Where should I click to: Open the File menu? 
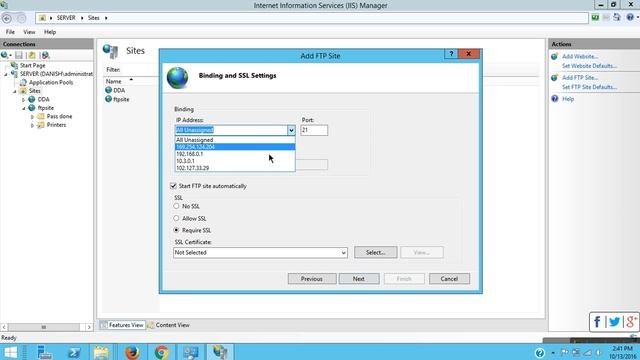point(10,32)
